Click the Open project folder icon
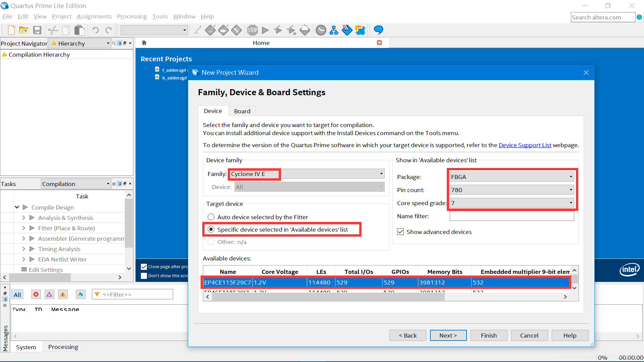This screenshot has height=362, width=644. click(x=24, y=30)
